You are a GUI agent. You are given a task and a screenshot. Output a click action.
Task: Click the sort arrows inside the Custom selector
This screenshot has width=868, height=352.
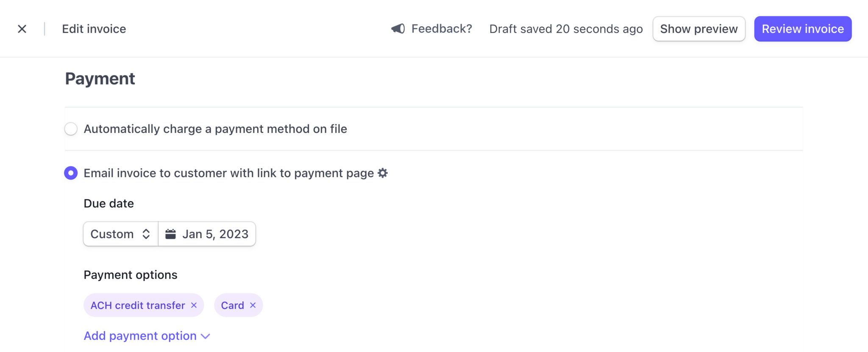pos(146,233)
